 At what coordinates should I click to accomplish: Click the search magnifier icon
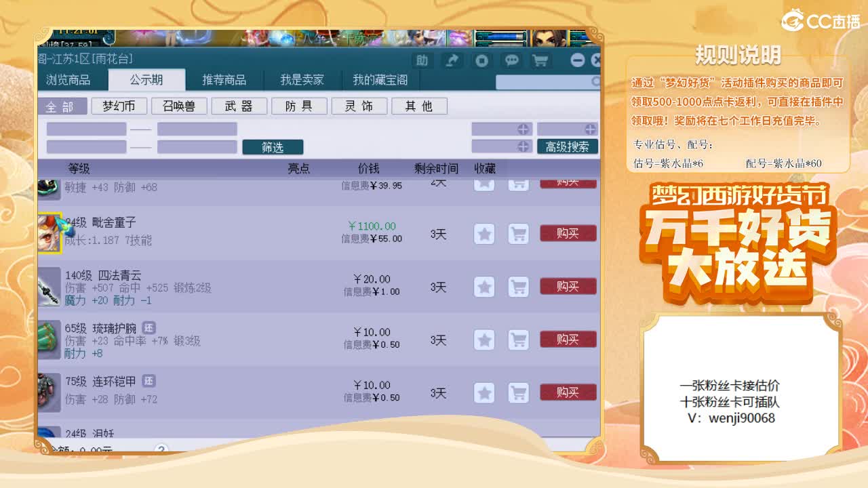pyautogui.click(x=595, y=81)
